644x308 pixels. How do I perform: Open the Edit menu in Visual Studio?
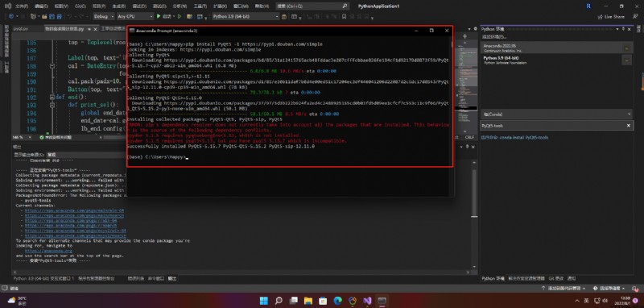point(41,6)
